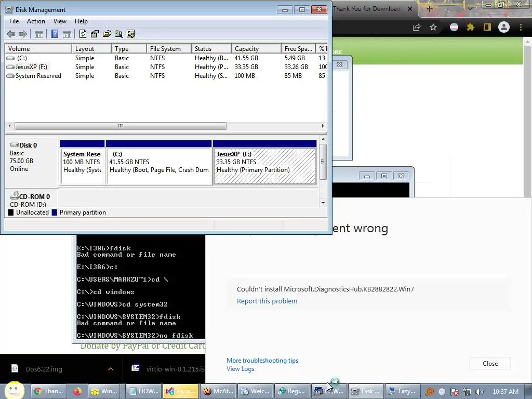This screenshot has width=532, height=399.
Task: Select the JesusXP (F:) partition block
Action: coord(264,163)
